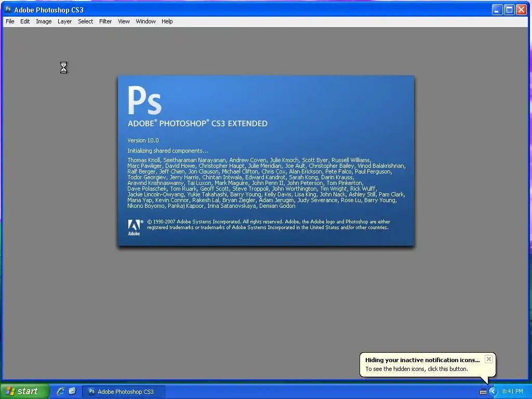Select the Adobe Photoshop CS3 taskbar button
Viewport: 532px width, 399px height.
124,392
